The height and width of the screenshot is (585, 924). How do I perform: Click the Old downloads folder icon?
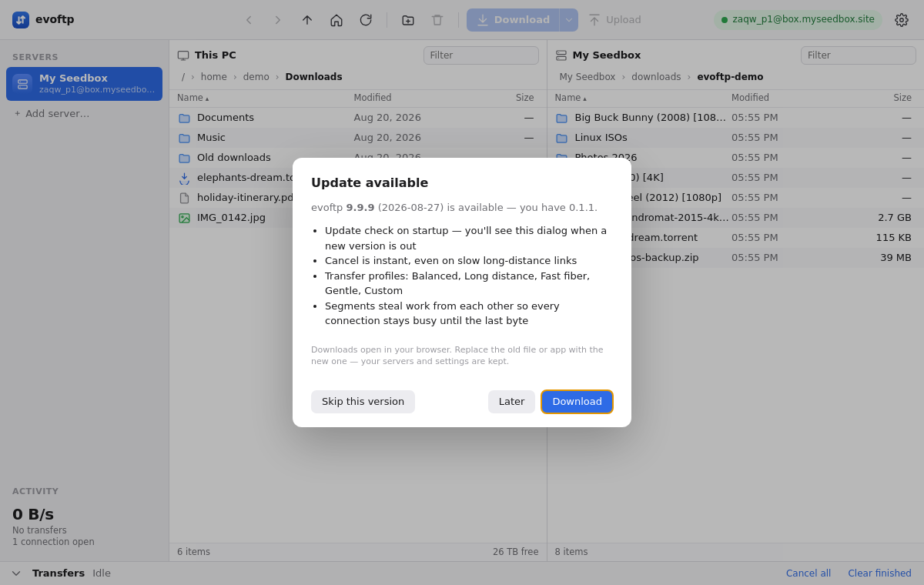pyautogui.click(x=184, y=158)
